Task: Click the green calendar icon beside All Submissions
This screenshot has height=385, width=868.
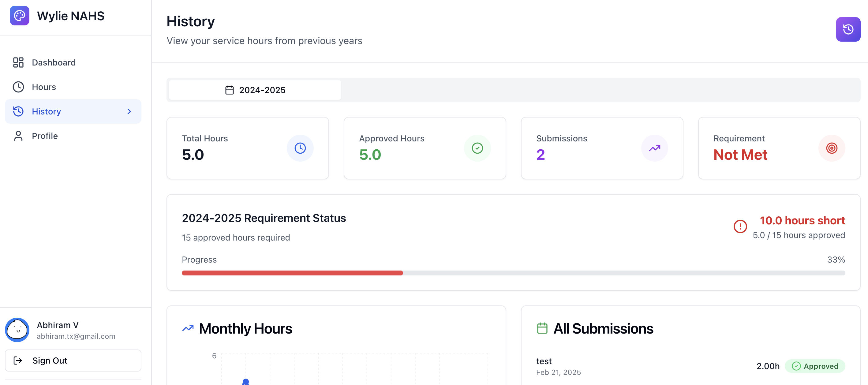Action: (x=542, y=328)
